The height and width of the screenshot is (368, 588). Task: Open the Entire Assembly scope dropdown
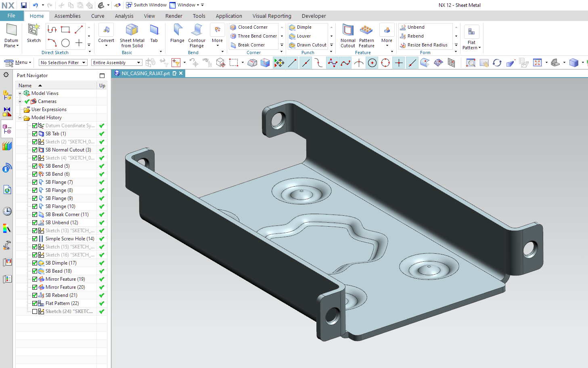coord(117,63)
